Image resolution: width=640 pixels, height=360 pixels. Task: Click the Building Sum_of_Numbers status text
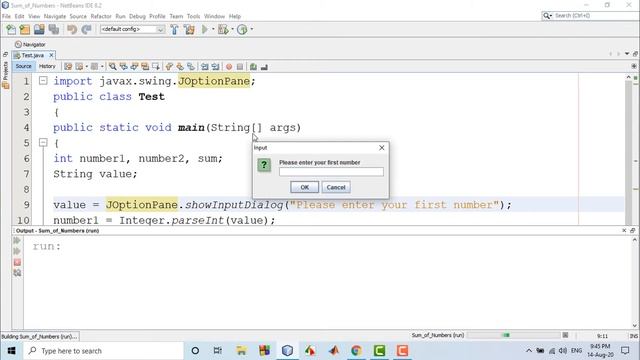pos(39,336)
